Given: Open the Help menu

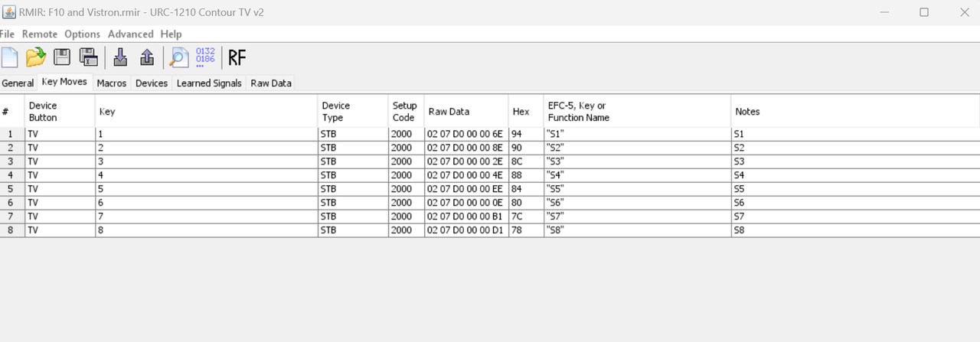Looking at the screenshot, I should click(171, 34).
